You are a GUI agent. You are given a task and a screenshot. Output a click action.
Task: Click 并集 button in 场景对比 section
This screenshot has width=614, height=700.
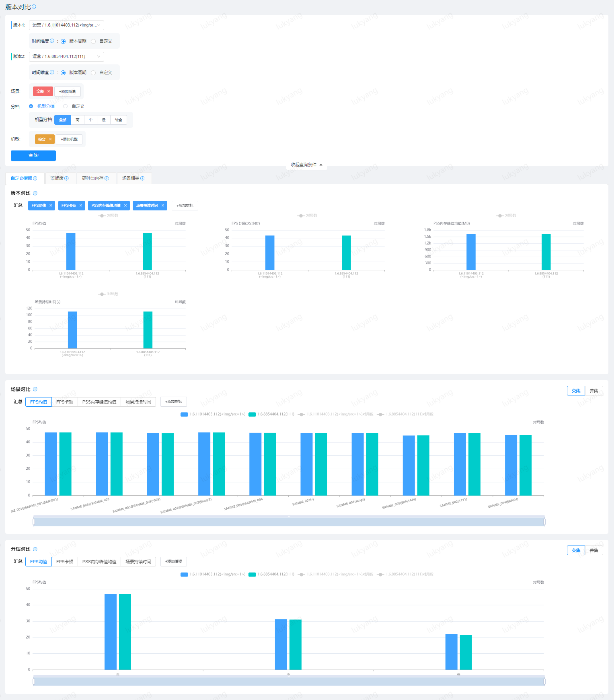(593, 391)
